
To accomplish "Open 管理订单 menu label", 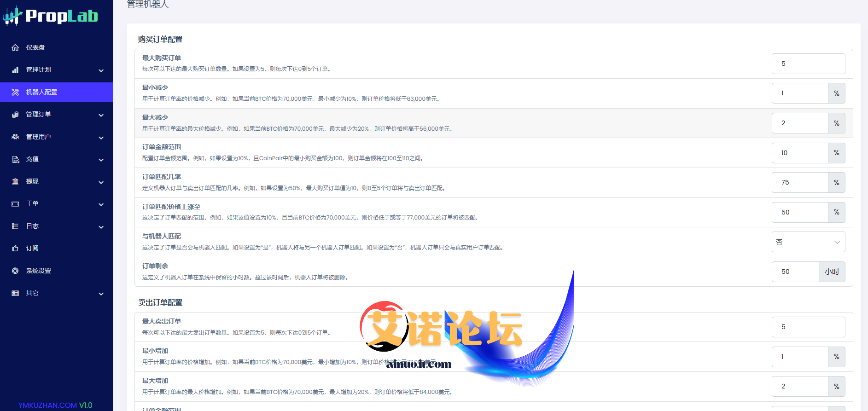I will pyautogui.click(x=39, y=115).
